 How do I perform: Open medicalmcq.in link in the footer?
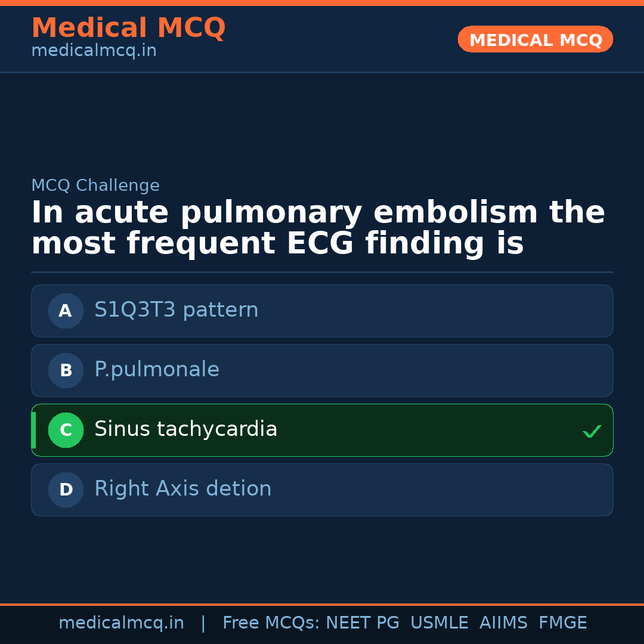click(x=121, y=623)
